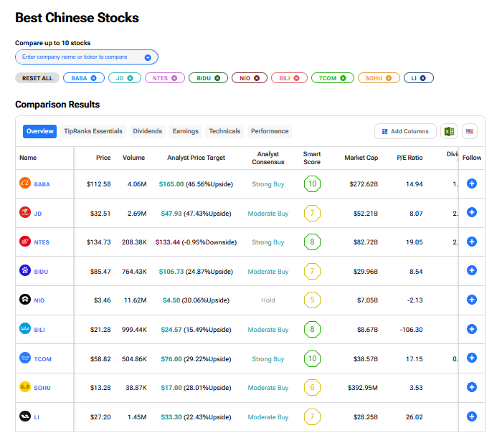This screenshot has width=497, height=448.
Task: Click the Sohu logo icon
Action: [x=25, y=386]
